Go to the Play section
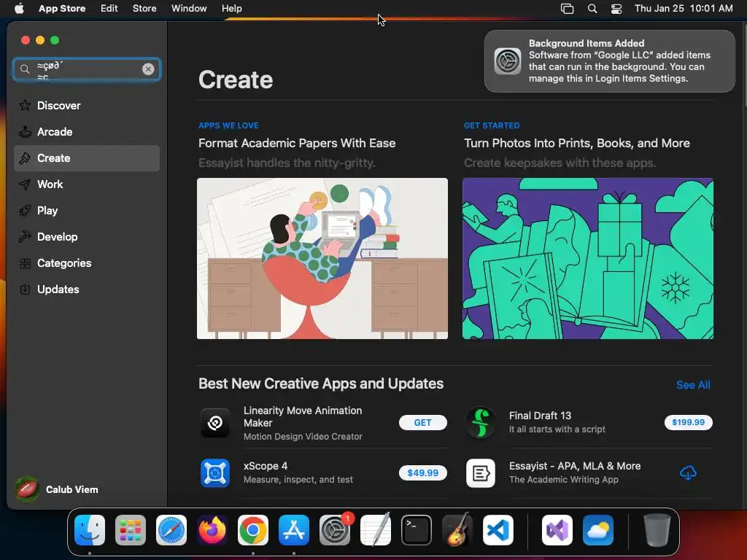Image resolution: width=747 pixels, height=560 pixels. tap(87, 211)
